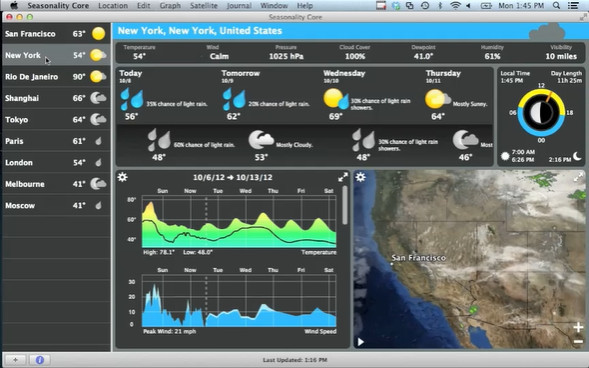Viewport: 589px width, 368px height.
Task: Click the Visibility 10 miles reading
Action: tap(561, 53)
